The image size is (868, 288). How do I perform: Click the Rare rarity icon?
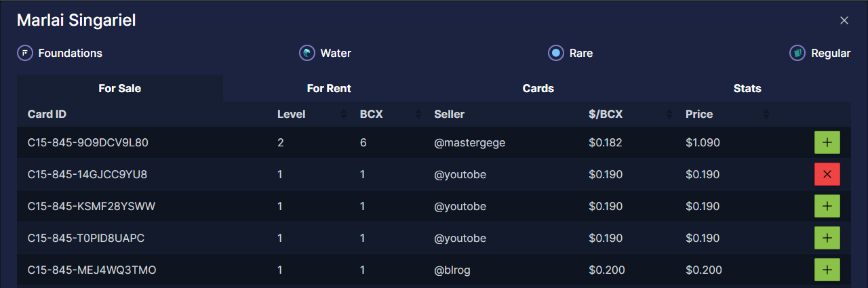[556, 53]
